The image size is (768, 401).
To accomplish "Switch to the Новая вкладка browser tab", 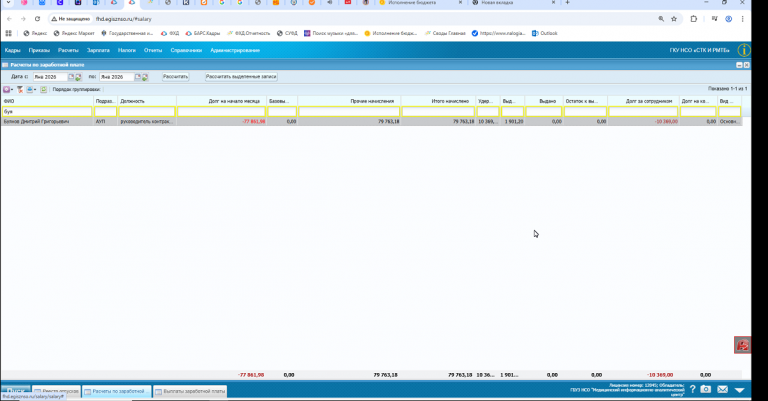I will point(513,3).
